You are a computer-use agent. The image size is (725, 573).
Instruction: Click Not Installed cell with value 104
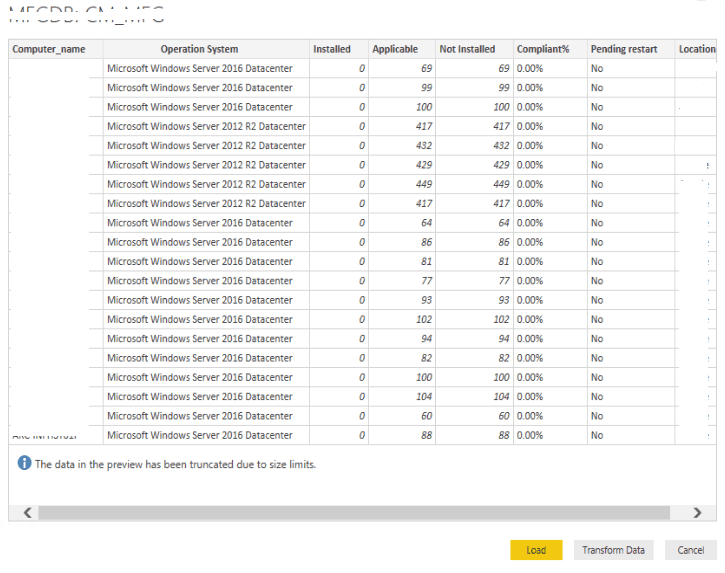474,397
